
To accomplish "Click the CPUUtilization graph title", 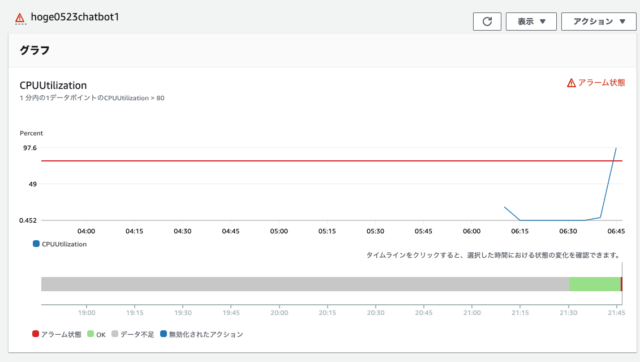I will click(x=53, y=85).
